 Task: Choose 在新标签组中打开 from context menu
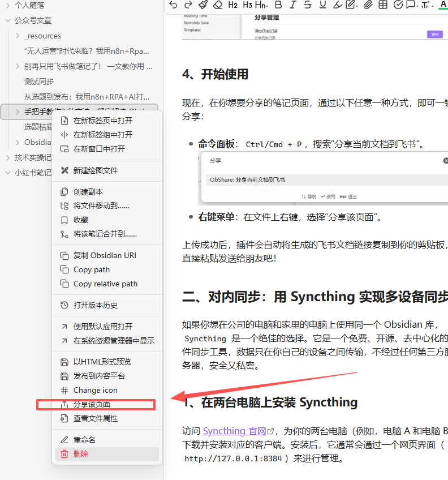click(x=107, y=135)
